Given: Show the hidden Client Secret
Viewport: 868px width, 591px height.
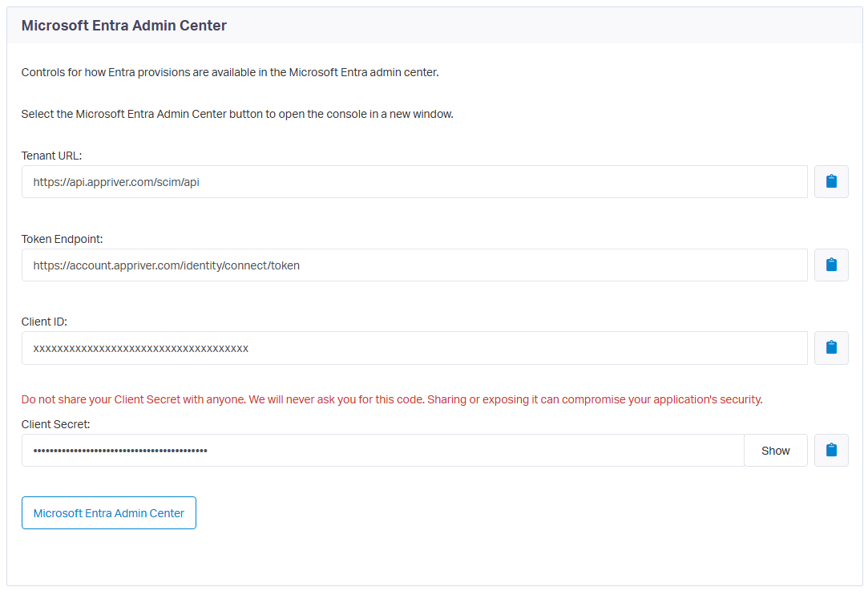Looking at the screenshot, I should click(x=775, y=451).
